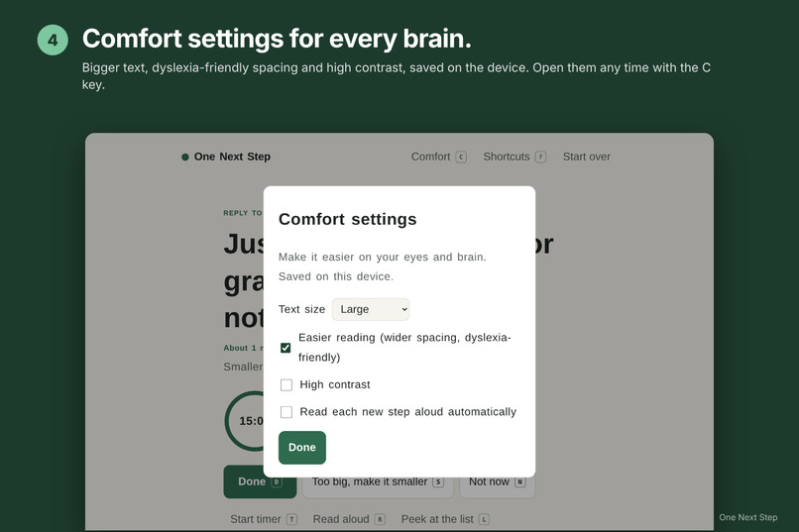Click the L key badge beside Peek at the list
This screenshot has height=532, width=799.
click(x=485, y=519)
